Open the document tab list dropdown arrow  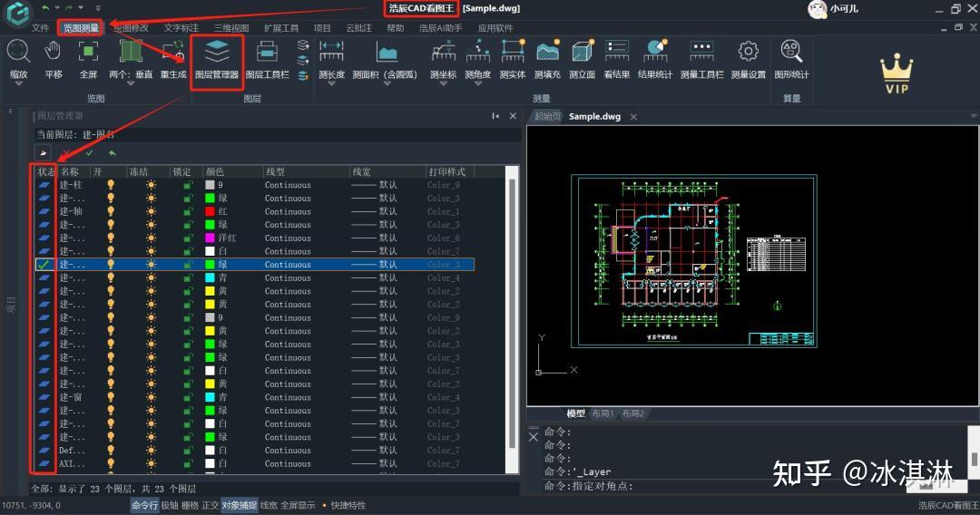[x=973, y=116]
